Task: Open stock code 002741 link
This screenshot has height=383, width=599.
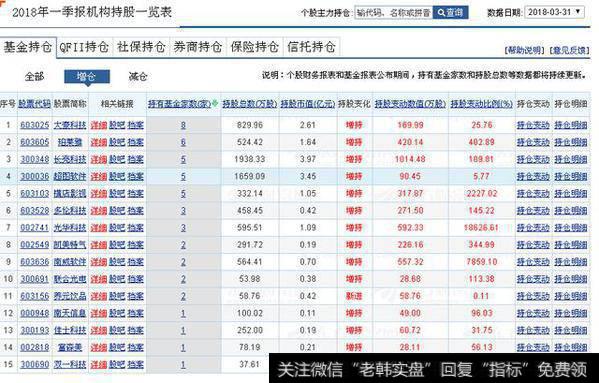Action: coord(34,228)
